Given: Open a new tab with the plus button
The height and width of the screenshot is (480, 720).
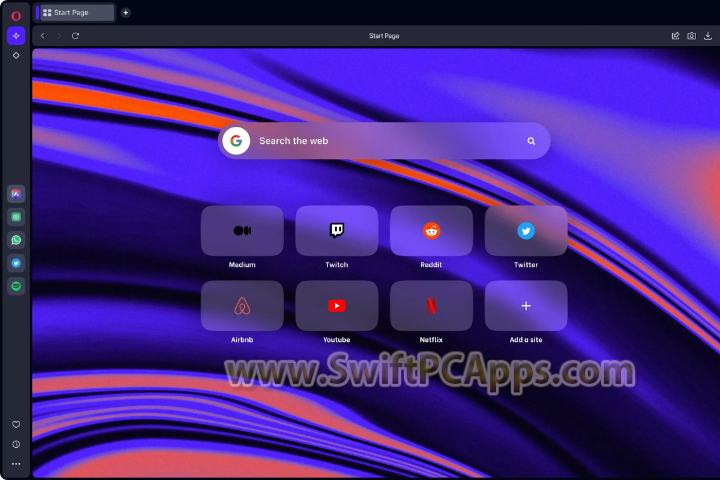Looking at the screenshot, I should [125, 13].
